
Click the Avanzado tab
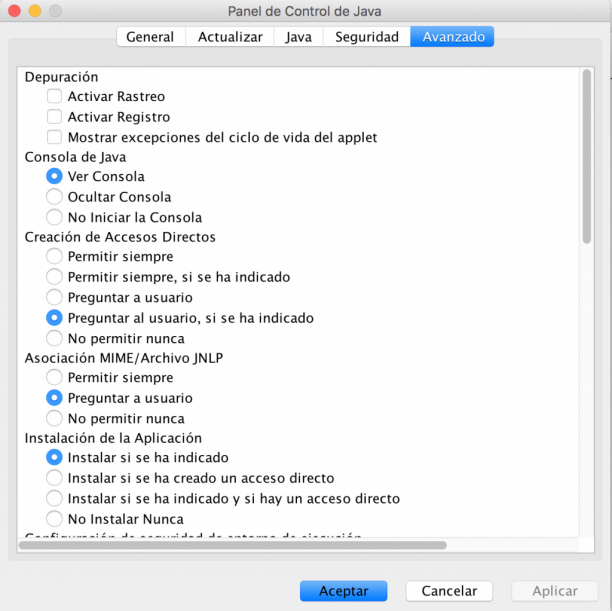point(452,37)
